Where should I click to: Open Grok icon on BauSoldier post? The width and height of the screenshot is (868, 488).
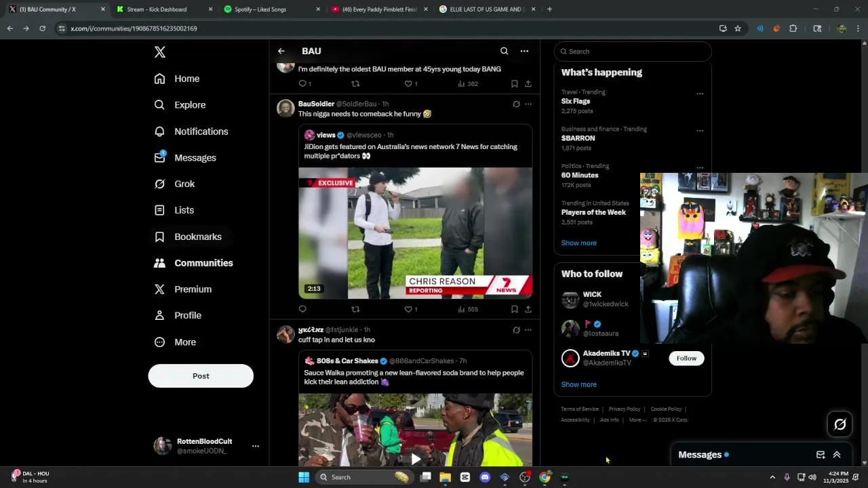(516, 104)
